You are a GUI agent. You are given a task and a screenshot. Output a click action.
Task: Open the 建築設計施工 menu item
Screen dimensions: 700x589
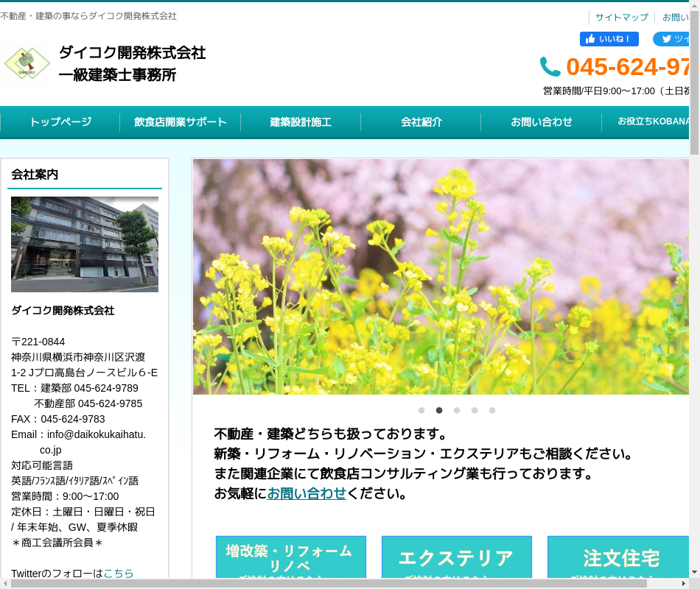[x=301, y=122]
